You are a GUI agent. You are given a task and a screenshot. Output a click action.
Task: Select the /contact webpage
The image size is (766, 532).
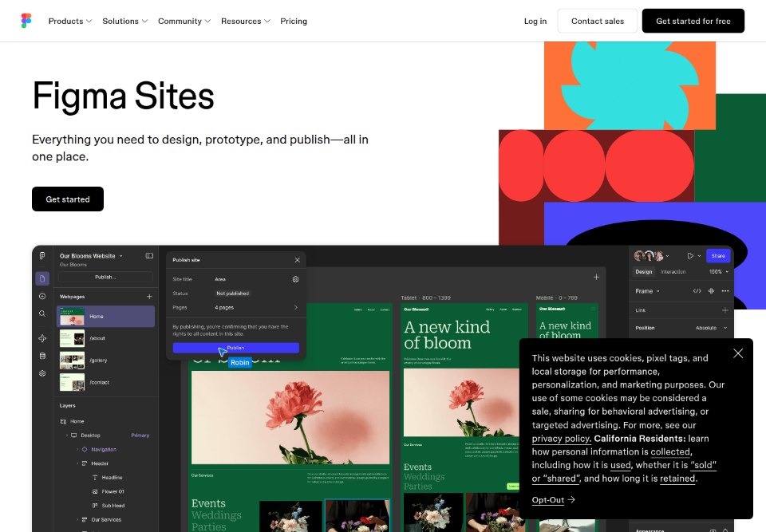click(105, 382)
